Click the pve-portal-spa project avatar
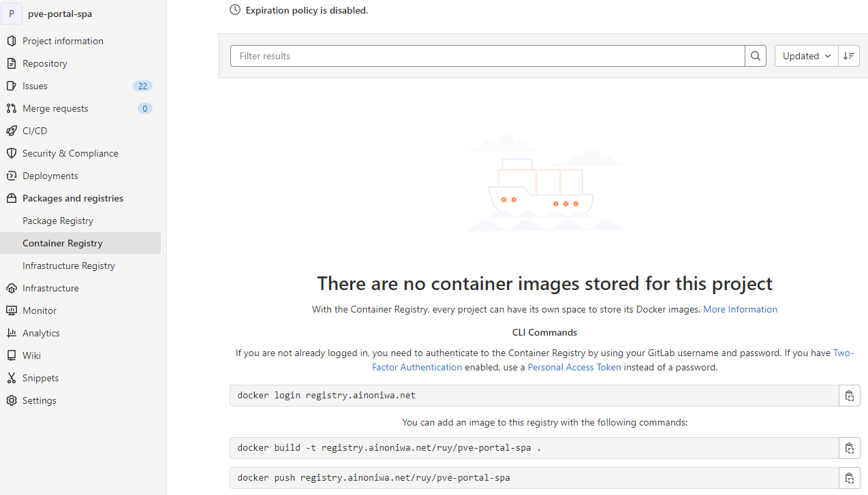This screenshot has width=868, height=495. coord(12,14)
